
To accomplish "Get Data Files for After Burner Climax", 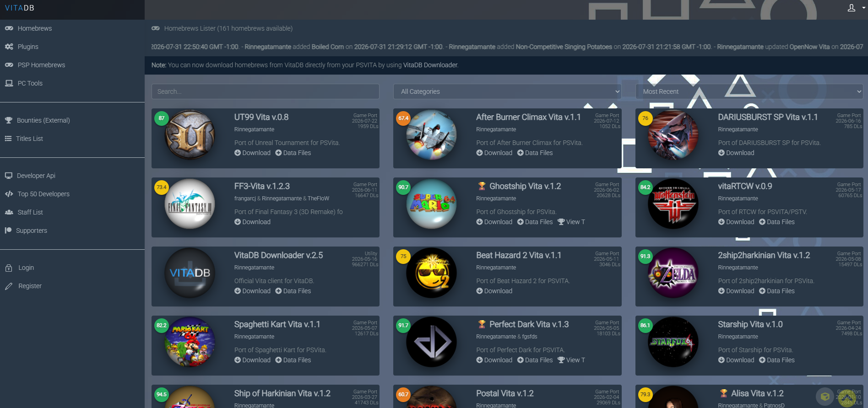I will [535, 153].
